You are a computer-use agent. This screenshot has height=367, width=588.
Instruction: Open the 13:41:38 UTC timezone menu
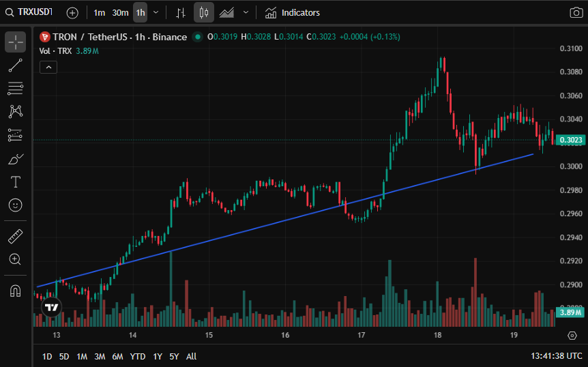[556, 356]
